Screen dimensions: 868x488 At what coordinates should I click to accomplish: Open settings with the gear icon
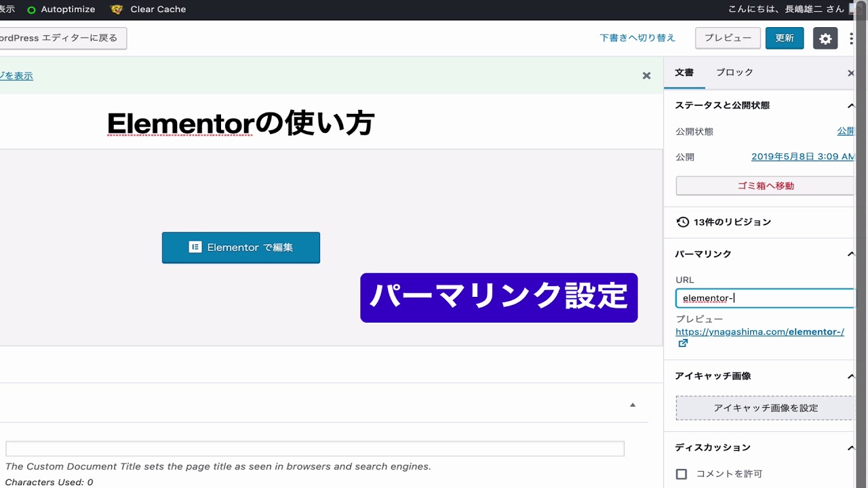pyautogui.click(x=825, y=39)
